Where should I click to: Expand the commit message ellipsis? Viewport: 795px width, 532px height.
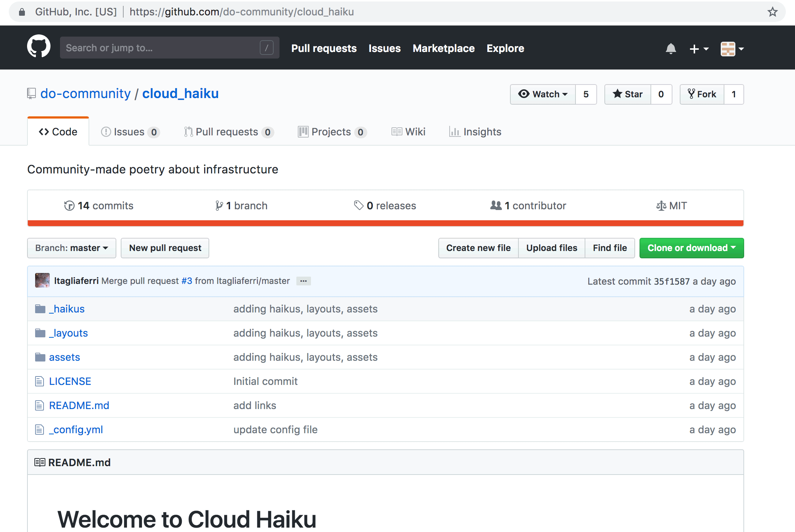pyautogui.click(x=303, y=281)
